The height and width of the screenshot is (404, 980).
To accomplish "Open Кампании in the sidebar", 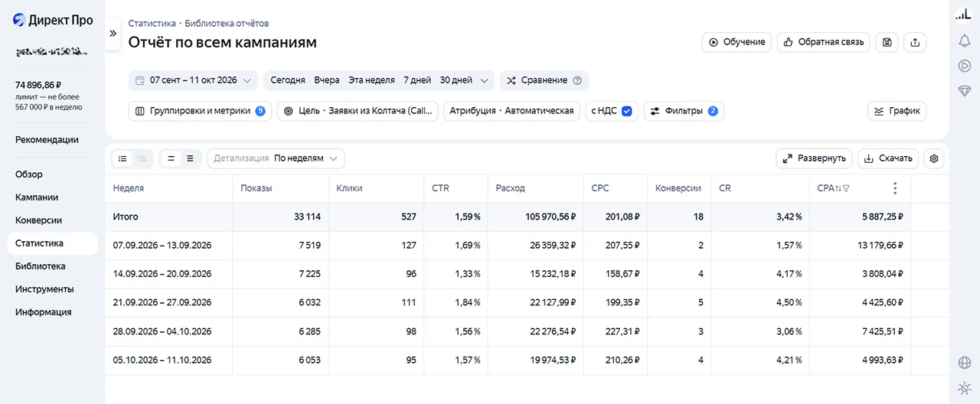I will point(37,197).
